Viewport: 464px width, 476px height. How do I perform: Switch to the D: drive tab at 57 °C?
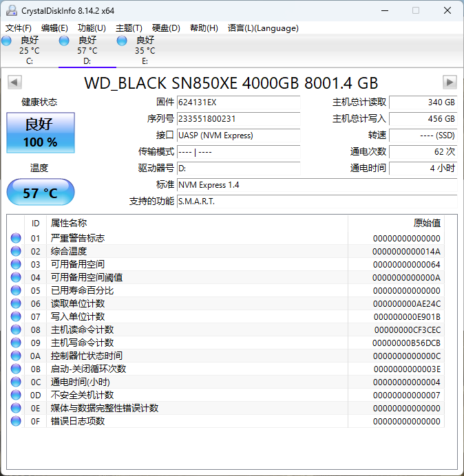point(87,50)
